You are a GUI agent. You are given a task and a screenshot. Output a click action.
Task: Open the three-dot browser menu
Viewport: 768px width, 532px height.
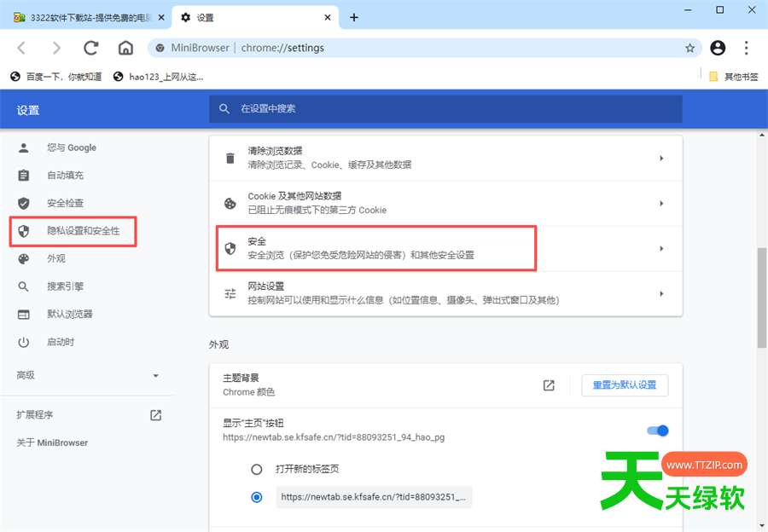point(747,48)
